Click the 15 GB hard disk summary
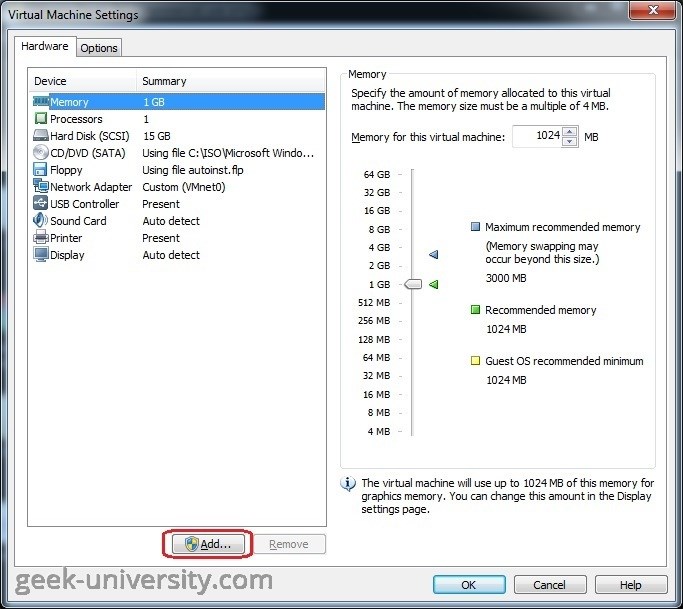The image size is (683, 609). 157,136
